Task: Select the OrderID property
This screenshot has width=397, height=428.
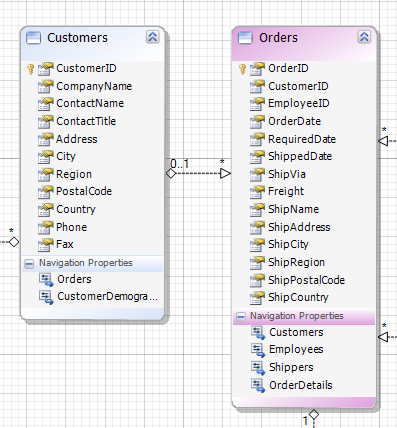Action: pos(288,68)
